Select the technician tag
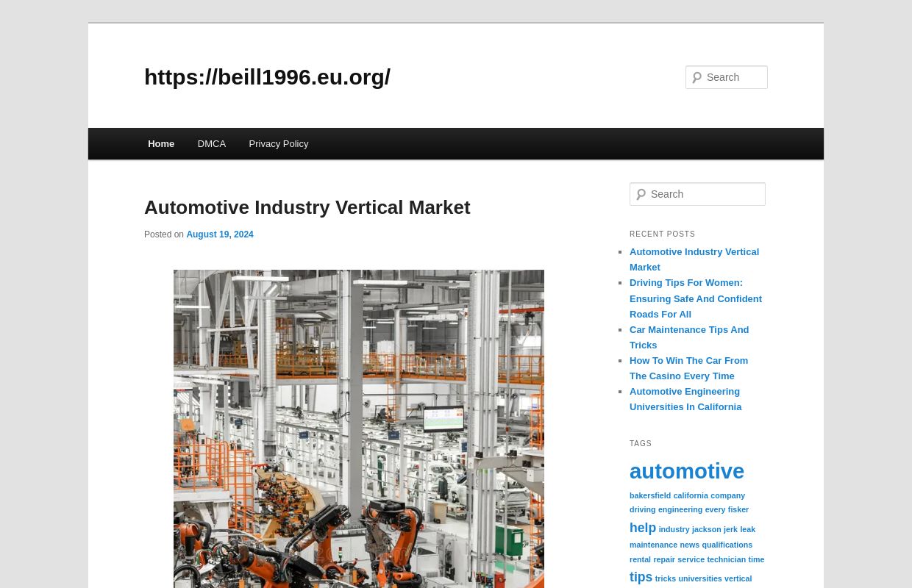 pyautogui.click(x=726, y=559)
